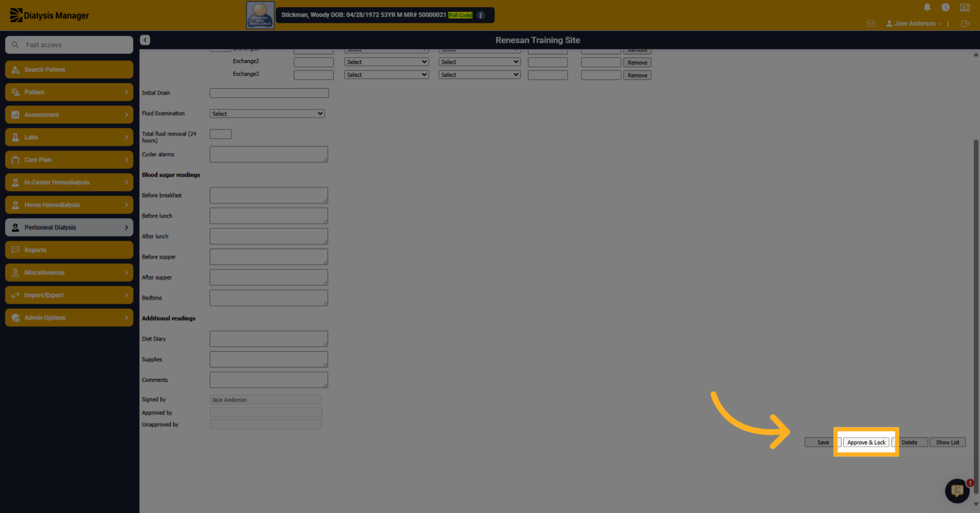The width and height of the screenshot is (980, 513).
Task: Click the Show List button
Action: click(947, 442)
